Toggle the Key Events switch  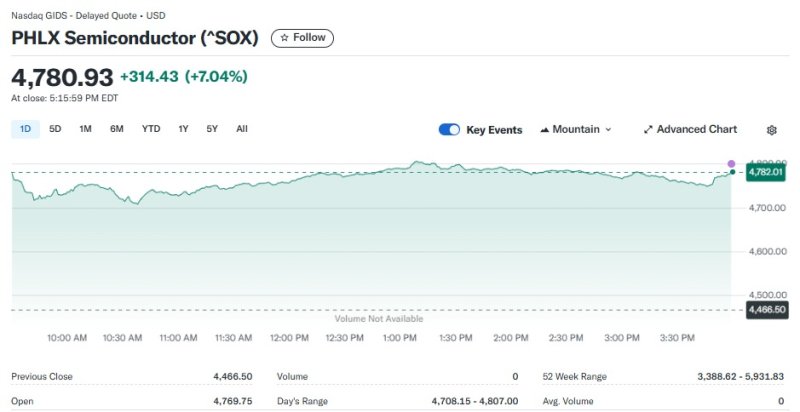pos(449,130)
